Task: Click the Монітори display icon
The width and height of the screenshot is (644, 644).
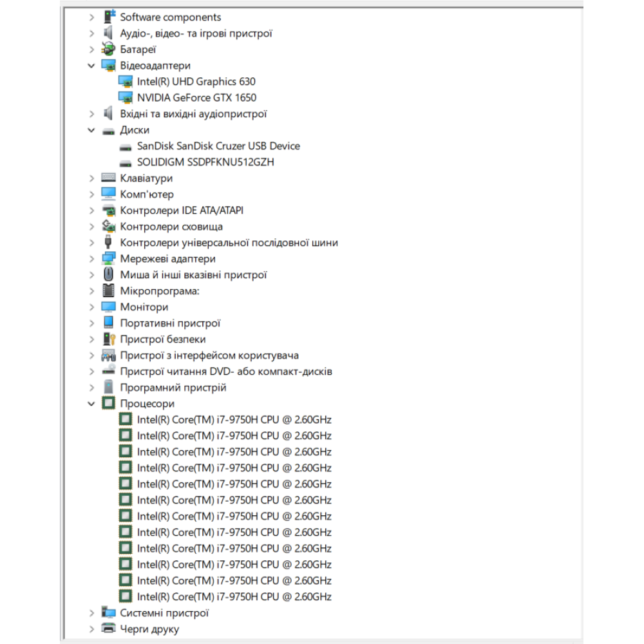Action: pos(109,307)
